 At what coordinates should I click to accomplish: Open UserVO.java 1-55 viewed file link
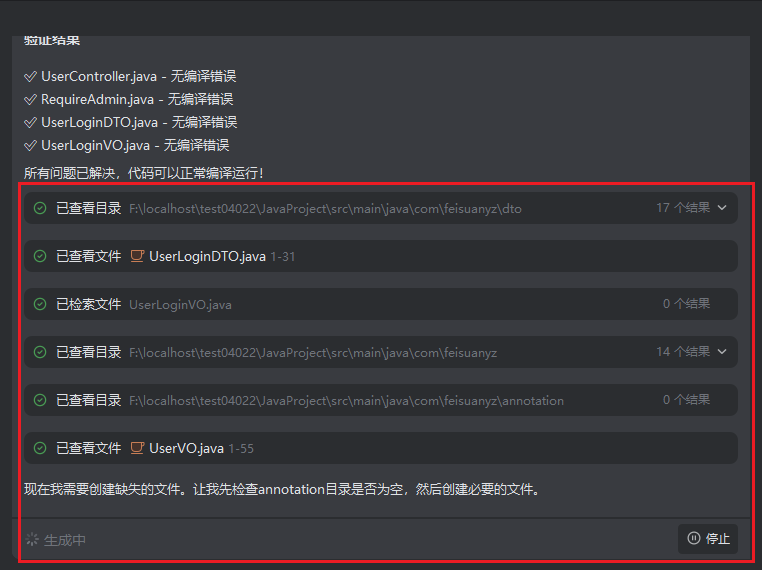click(186, 448)
